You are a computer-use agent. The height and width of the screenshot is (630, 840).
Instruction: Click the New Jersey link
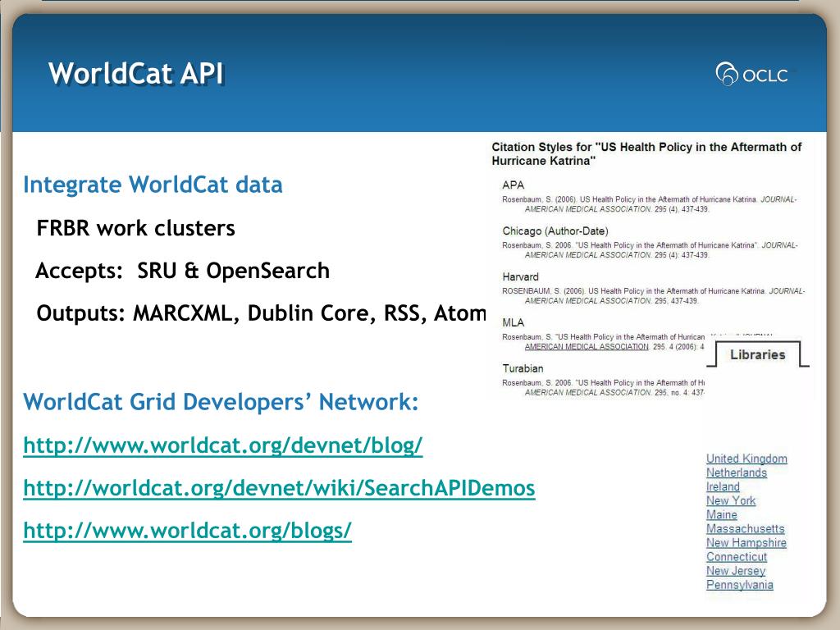coord(736,571)
